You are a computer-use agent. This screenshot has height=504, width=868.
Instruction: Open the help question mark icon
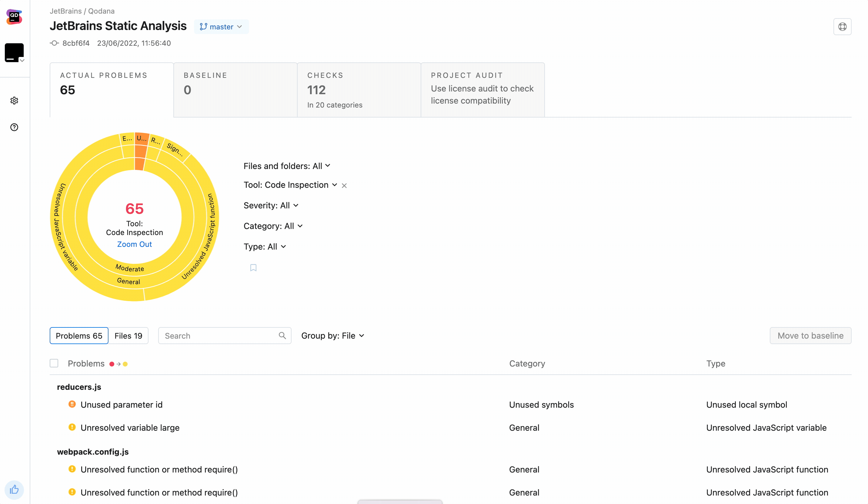[x=14, y=128]
